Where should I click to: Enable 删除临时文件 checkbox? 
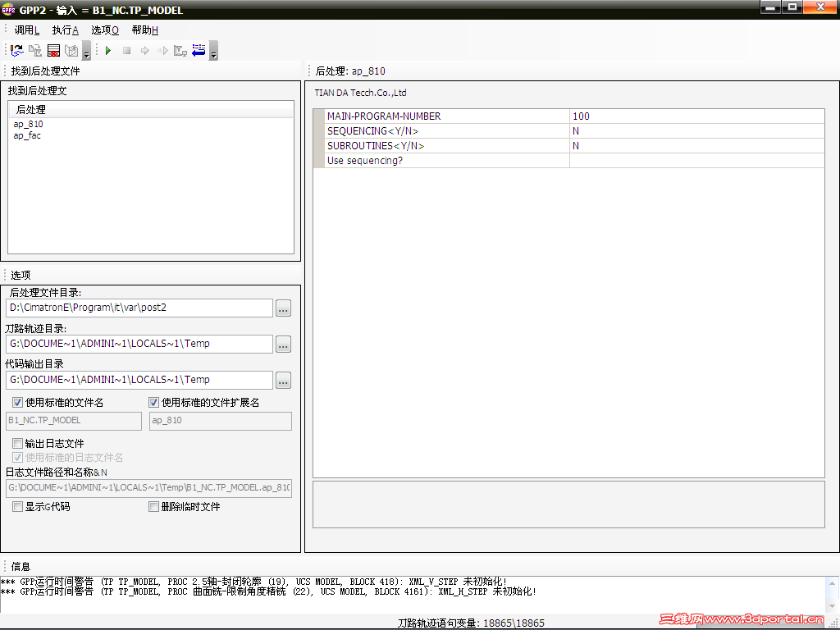click(x=153, y=507)
